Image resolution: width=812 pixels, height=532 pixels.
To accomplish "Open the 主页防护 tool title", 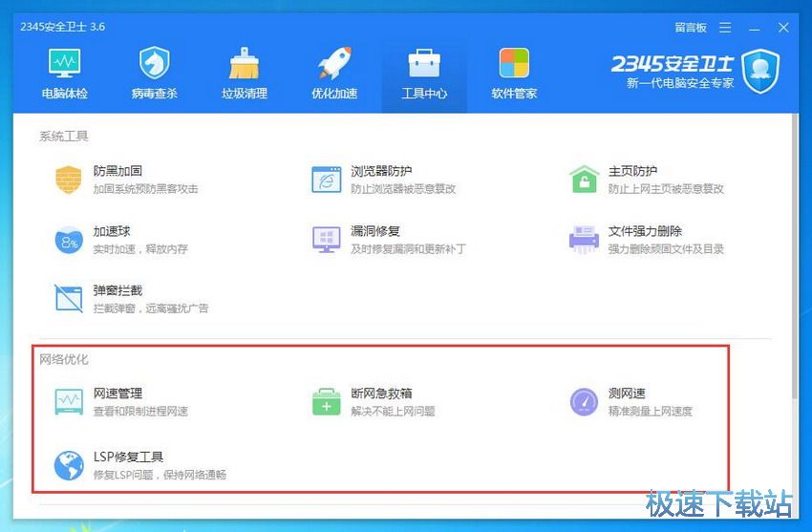I will (632, 171).
